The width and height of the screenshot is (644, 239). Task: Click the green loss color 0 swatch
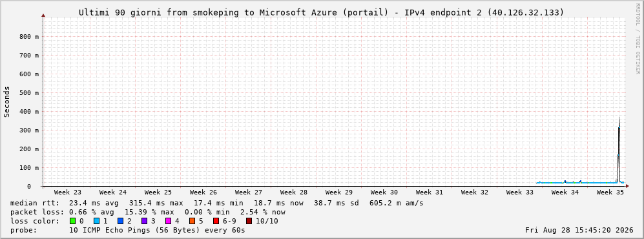[73, 222]
